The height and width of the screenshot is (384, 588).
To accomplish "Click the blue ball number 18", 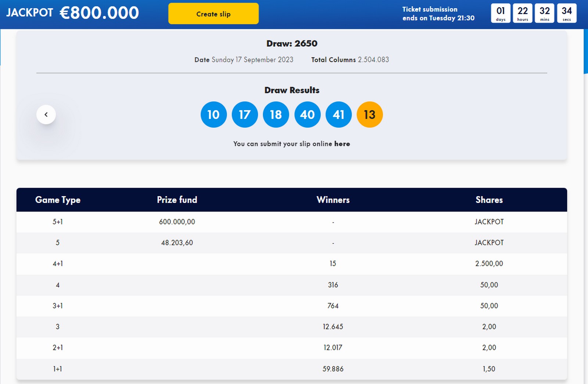I will tap(276, 115).
